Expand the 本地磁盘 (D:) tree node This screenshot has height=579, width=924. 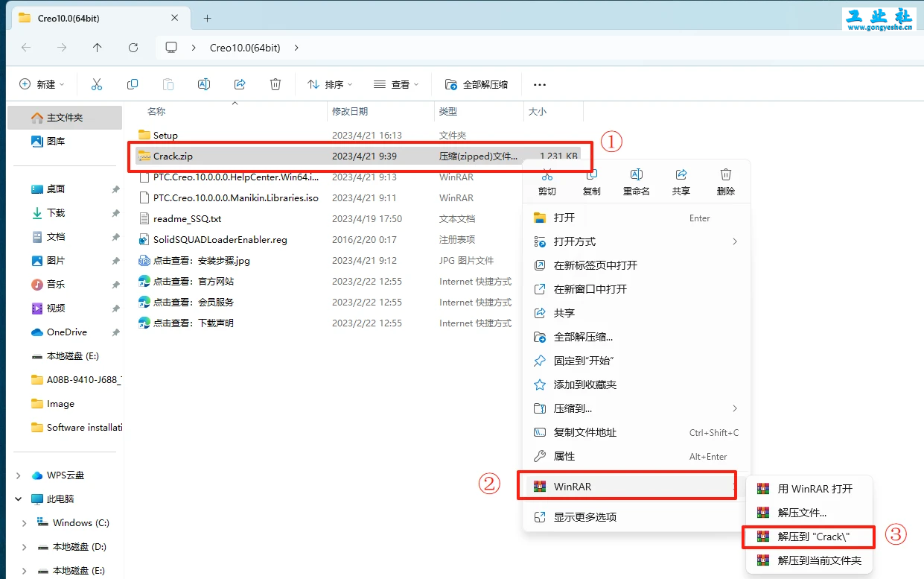(25, 547)
